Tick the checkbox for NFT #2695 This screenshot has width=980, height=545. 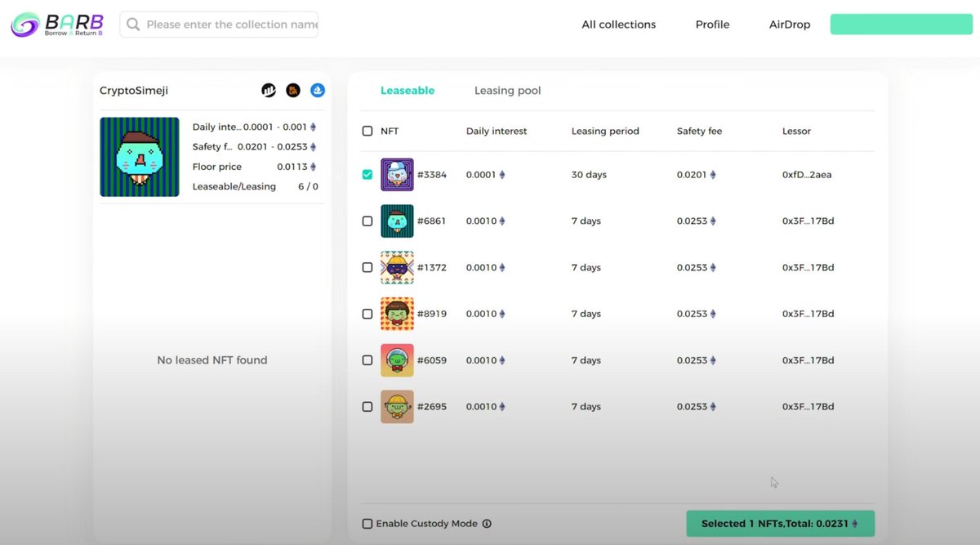tap(367, 406)
